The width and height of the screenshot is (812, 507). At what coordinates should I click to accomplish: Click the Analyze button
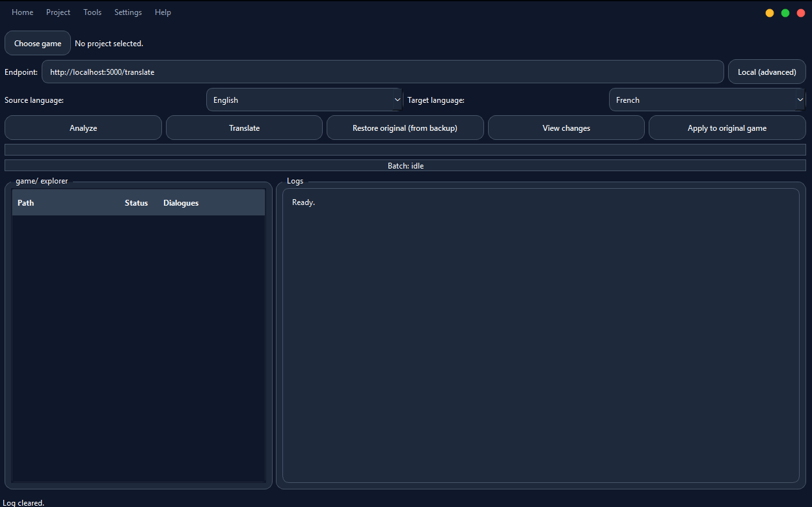[83, 128]
